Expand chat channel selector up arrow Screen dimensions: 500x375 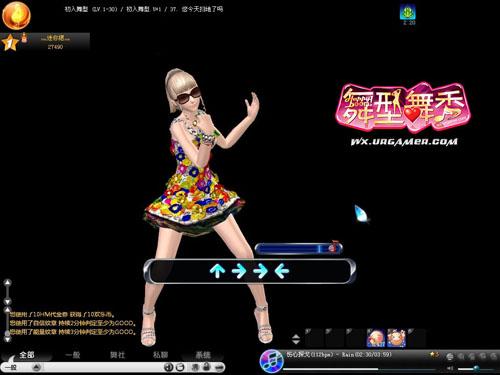tap(37, 367)
